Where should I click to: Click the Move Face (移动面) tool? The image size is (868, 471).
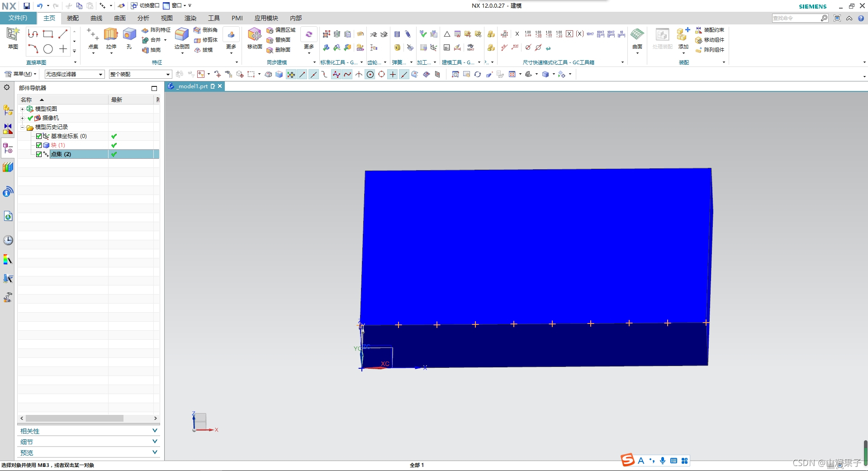pos(255,38)
